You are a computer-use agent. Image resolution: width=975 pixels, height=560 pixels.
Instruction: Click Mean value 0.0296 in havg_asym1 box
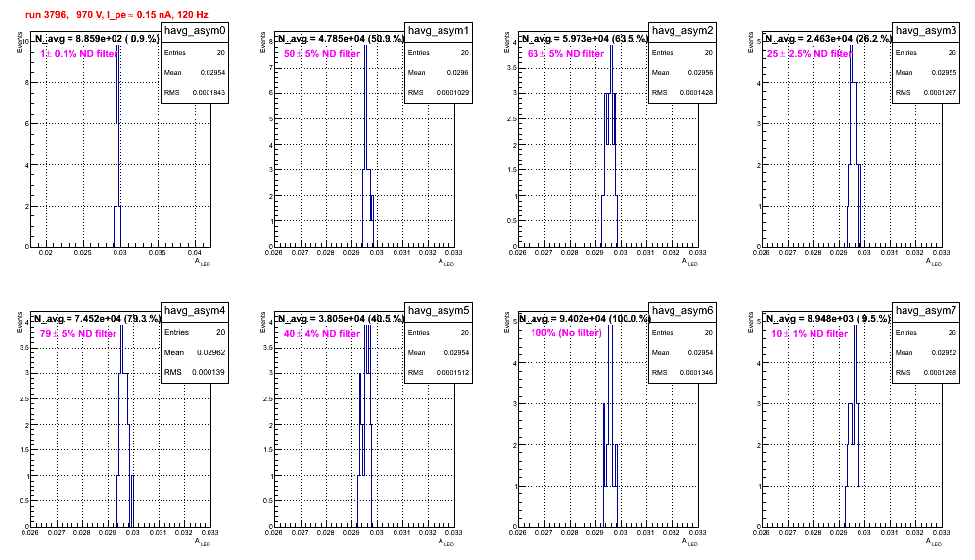click(458, 72)
